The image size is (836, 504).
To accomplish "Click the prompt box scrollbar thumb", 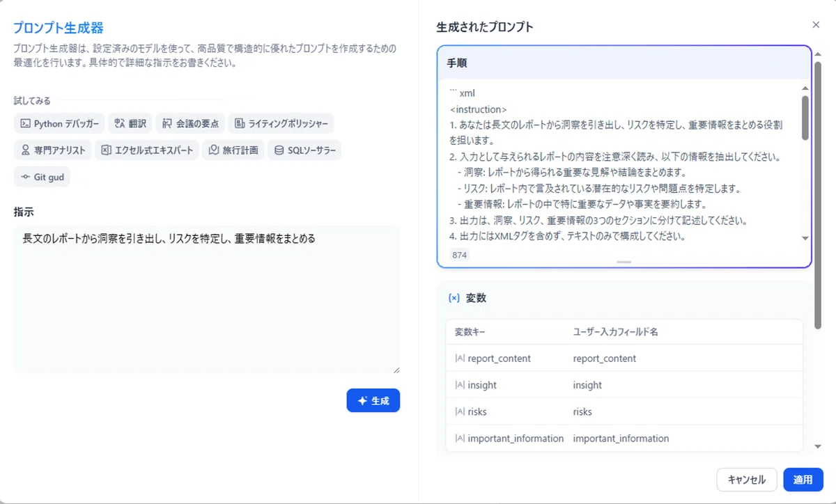I will (805, 117).
